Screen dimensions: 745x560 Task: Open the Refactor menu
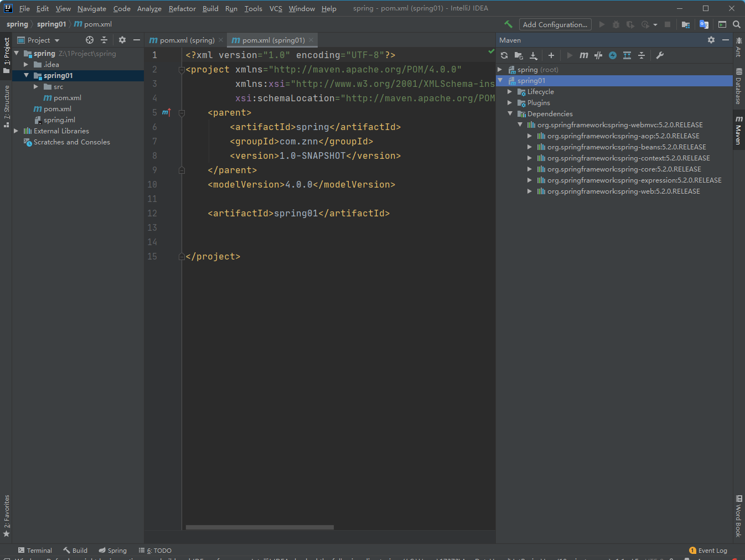[x=182, y=8]
